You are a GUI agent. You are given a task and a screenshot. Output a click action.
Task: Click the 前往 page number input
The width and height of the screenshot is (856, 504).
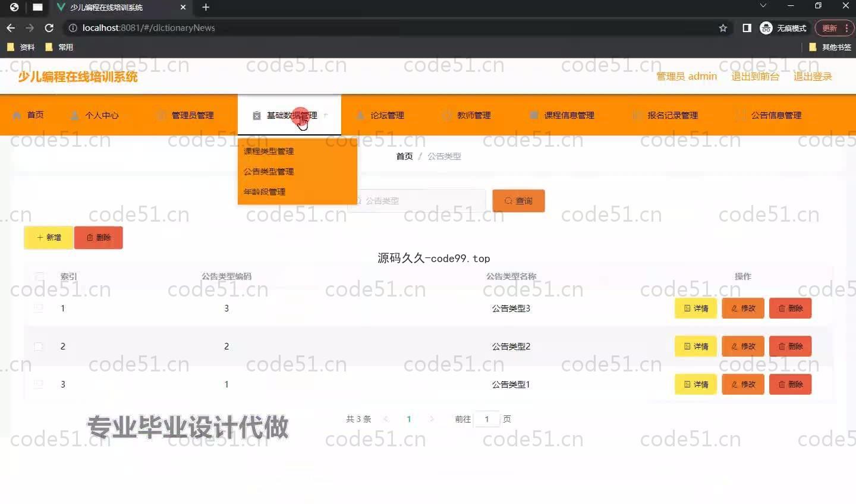click(487, 419)
